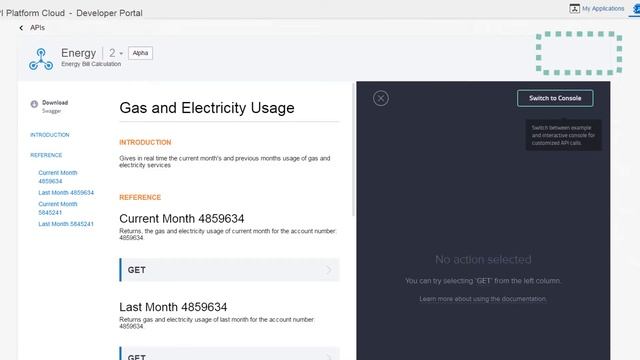Screen dimensions: 640x360
Task: Select Last Month 5845241 sidebar link
Action: pos(66,224)
